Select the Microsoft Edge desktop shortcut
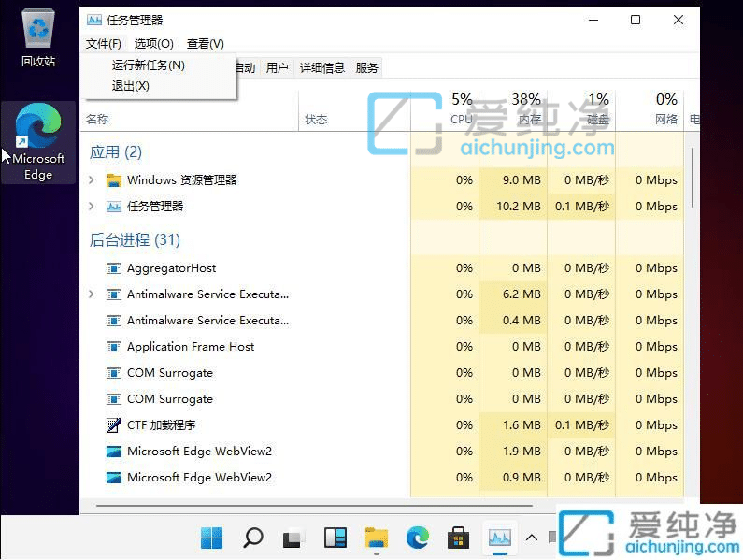Screen dimensions: 743x560 (x=38, y=142)
